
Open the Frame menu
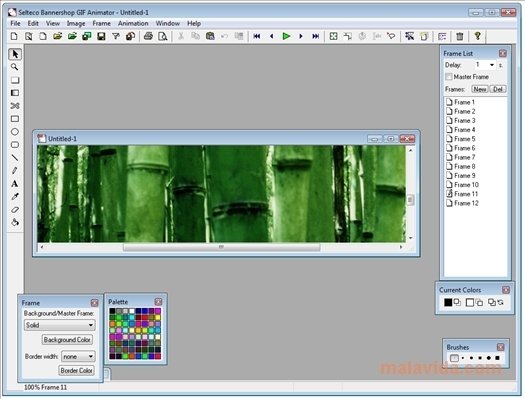click(101, 23)
